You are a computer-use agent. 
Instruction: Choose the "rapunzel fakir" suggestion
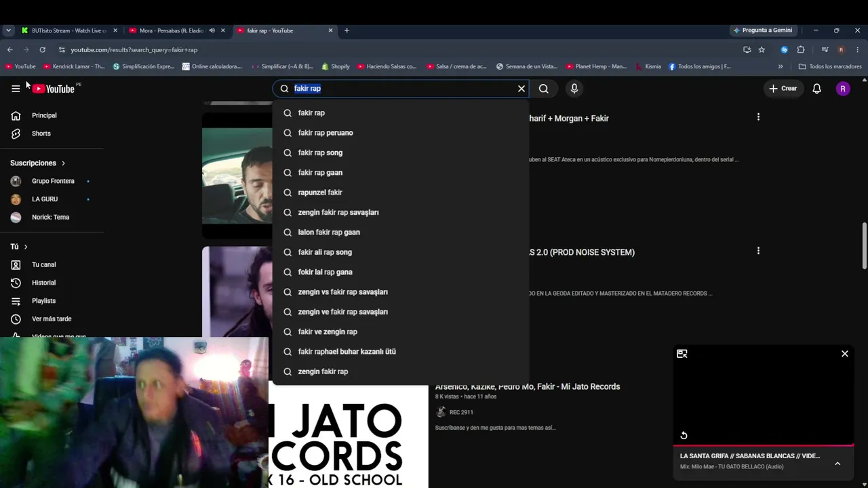coord(401,192)
